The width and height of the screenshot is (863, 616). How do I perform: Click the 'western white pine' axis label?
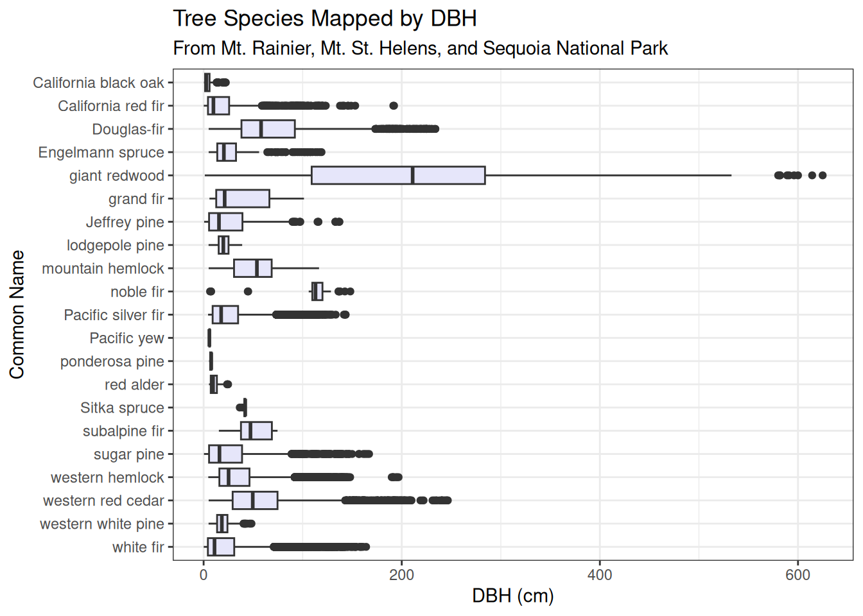coord(102,524)
